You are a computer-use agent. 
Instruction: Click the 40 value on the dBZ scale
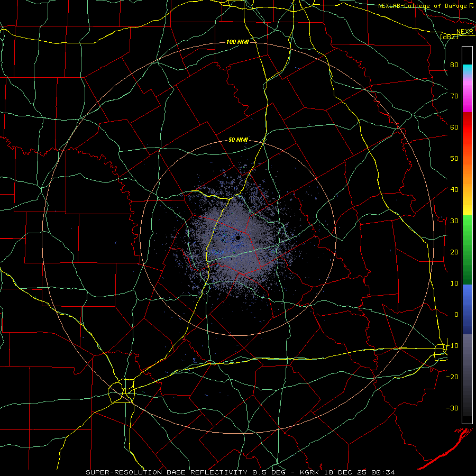coord(454,190)
